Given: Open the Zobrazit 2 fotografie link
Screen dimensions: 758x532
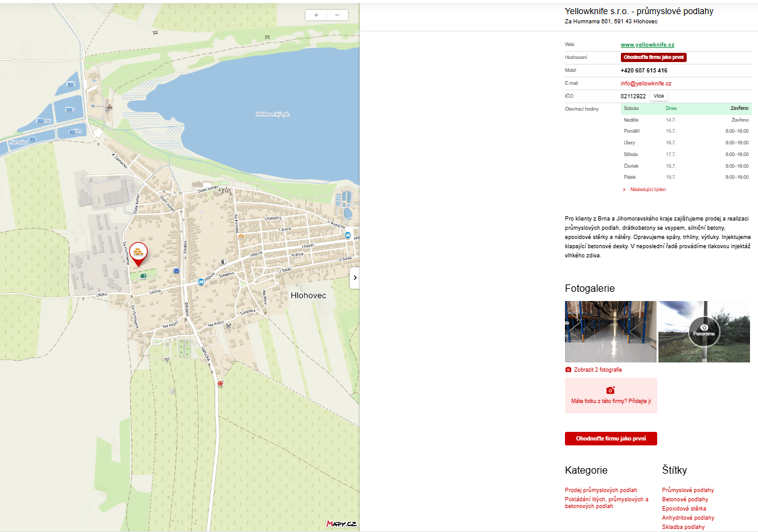Looking at the screenshot, I should [x=598, y=370].
